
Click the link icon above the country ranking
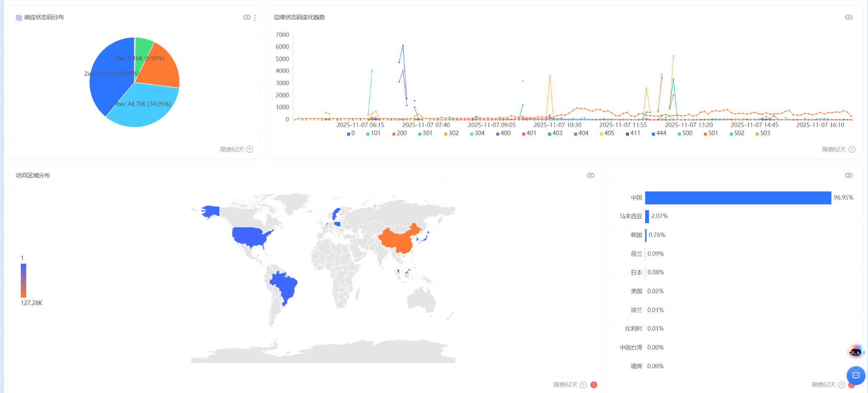coord(848,175)
